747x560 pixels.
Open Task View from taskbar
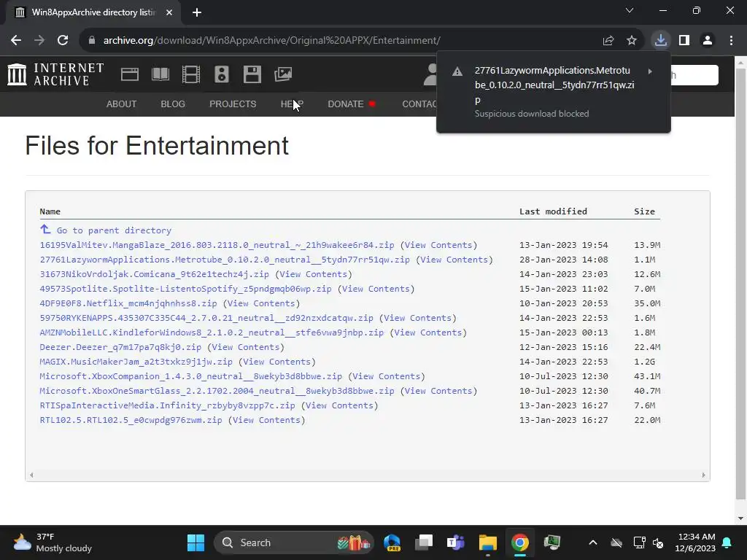pos(424,542)
